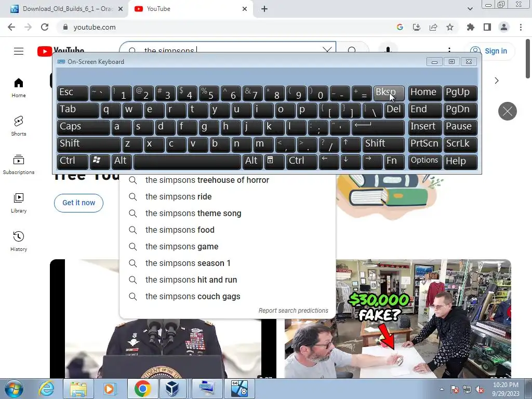The width and height of the screenshot is (532, 399).
Task: Open History from the sidebar
Action: tap(19, 241)
